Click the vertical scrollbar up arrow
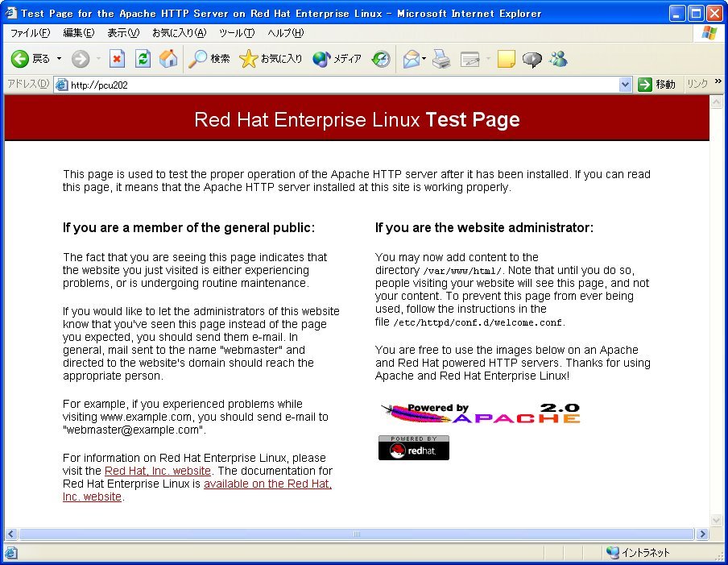This screenshot has width=728, height=565. point(717,102)
